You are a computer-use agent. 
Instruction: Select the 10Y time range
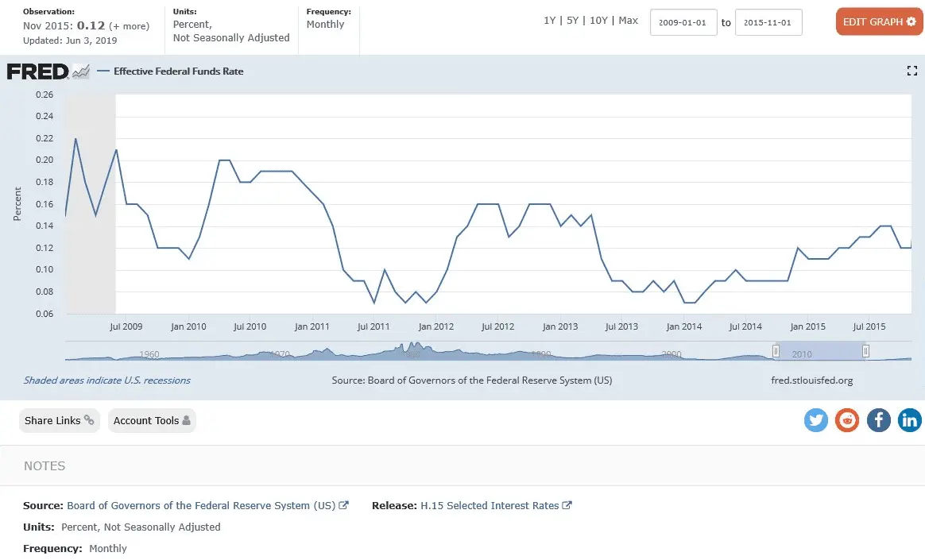(598, 21)
